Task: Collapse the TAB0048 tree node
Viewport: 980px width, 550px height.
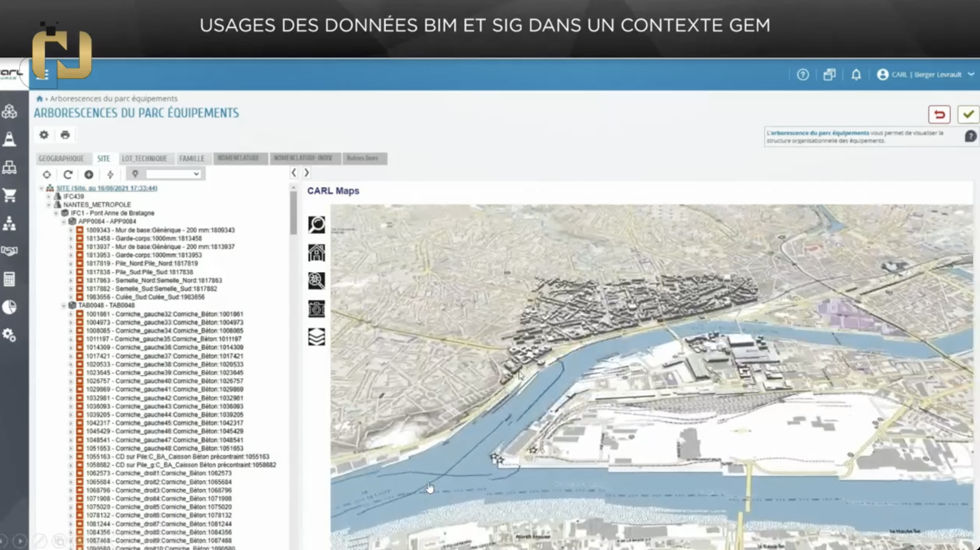Action: (x=63, y=306)
